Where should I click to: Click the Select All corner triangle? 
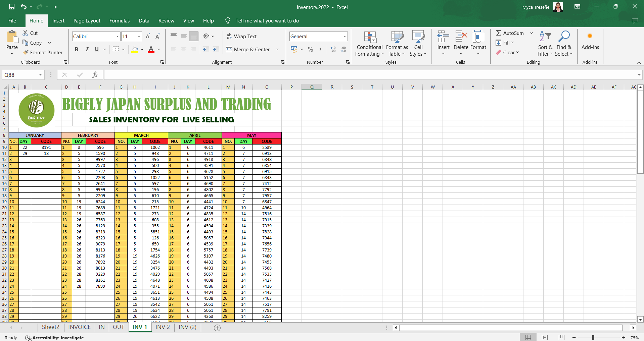click(x=5, y=87)
